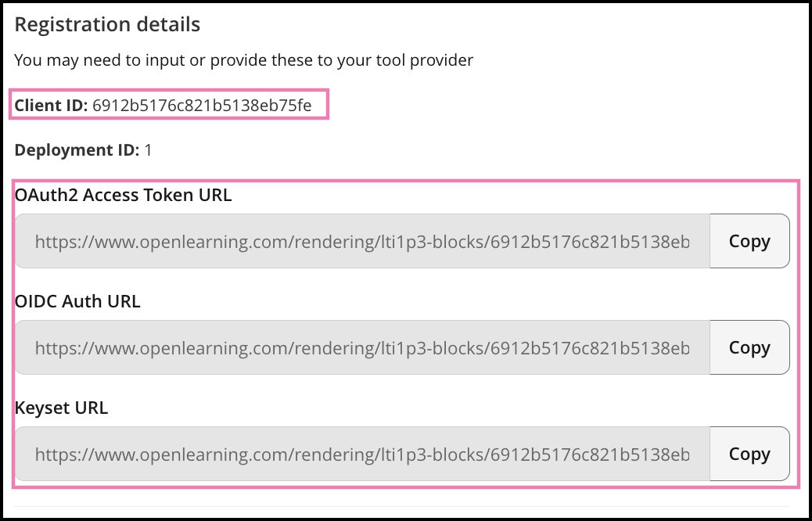
Task: Click the 'OIDC Auth URL' label
Action: pyautogui.click(x=77, y=302)
